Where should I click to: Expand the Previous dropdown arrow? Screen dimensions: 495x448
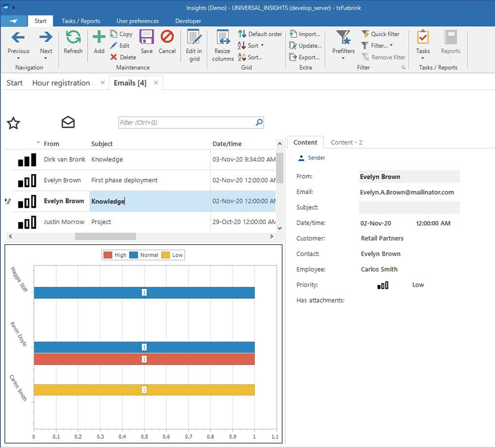coord(18,58)
